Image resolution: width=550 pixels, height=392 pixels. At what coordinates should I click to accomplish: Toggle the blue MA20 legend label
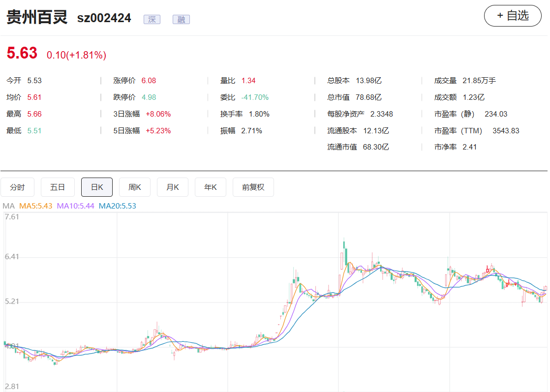[117, 206]
